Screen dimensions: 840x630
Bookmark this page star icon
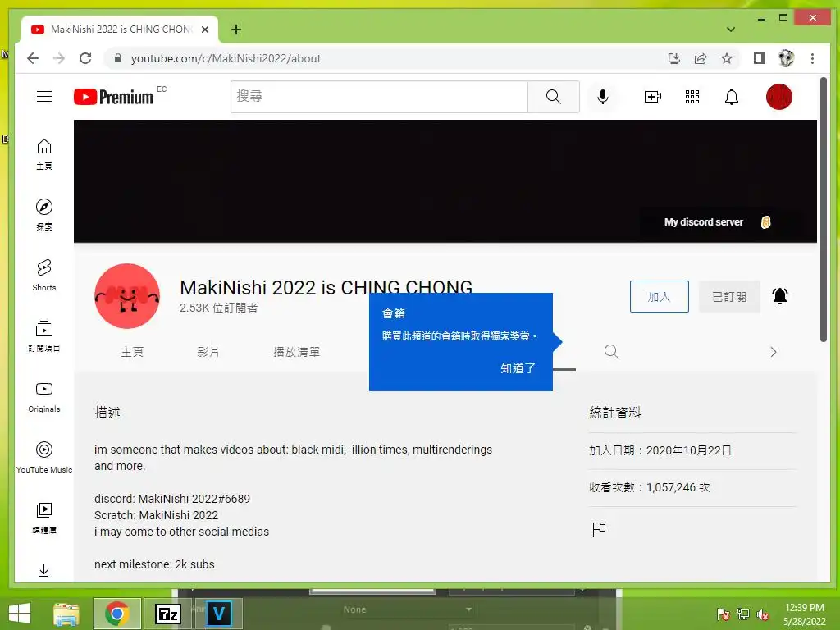pyautogui.click(x=727, y=58)
